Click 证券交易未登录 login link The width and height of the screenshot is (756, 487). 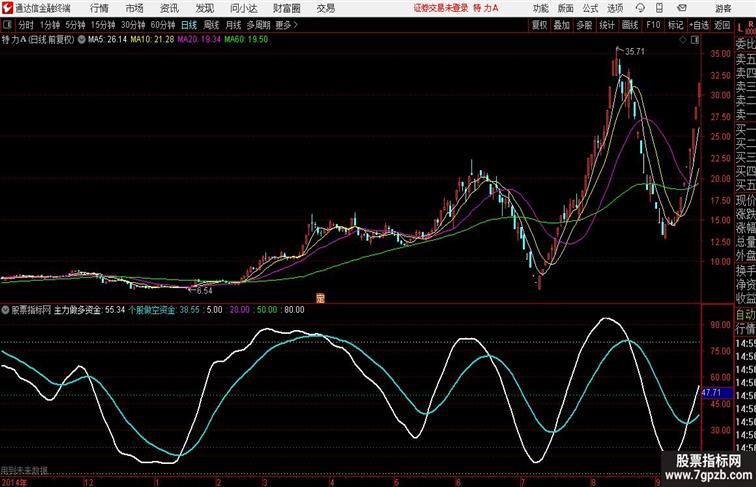(x=441, y=8)
